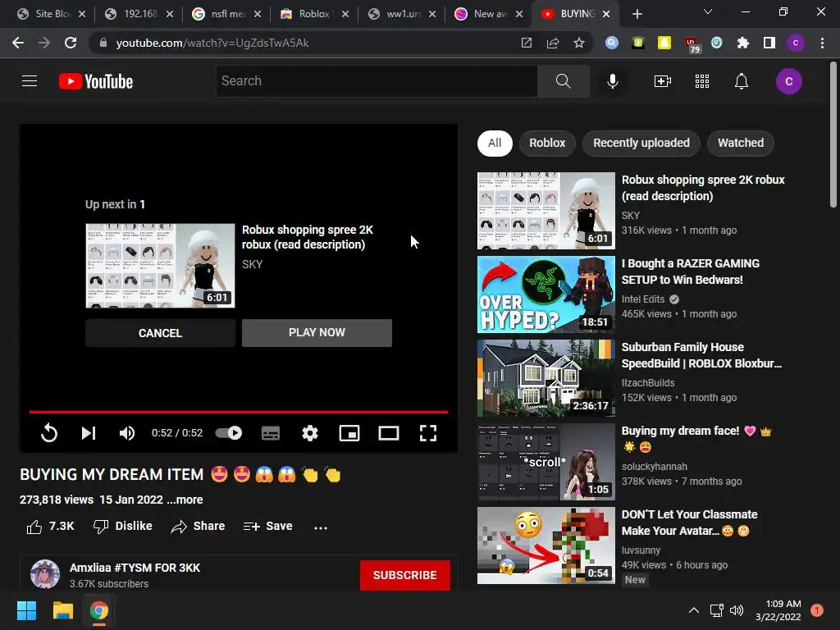
Task: Open the YouTube hamburger guide menu
Action: coord(30,81)
